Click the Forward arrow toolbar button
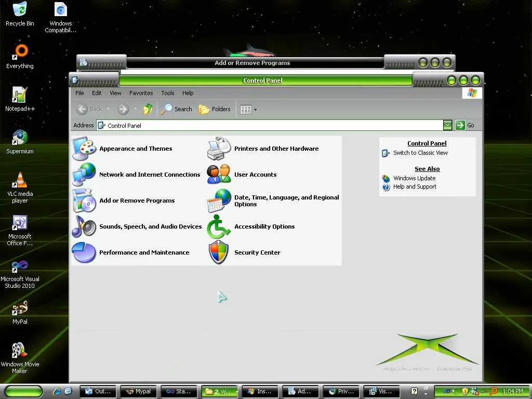 click(123, 109)
